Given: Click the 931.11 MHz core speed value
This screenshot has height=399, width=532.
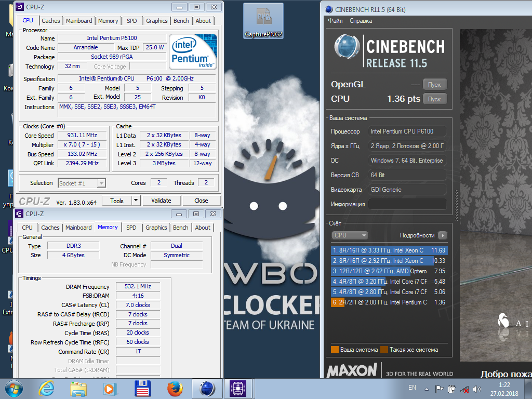Looking at the screenshot, I should click(x=82, y=135).
